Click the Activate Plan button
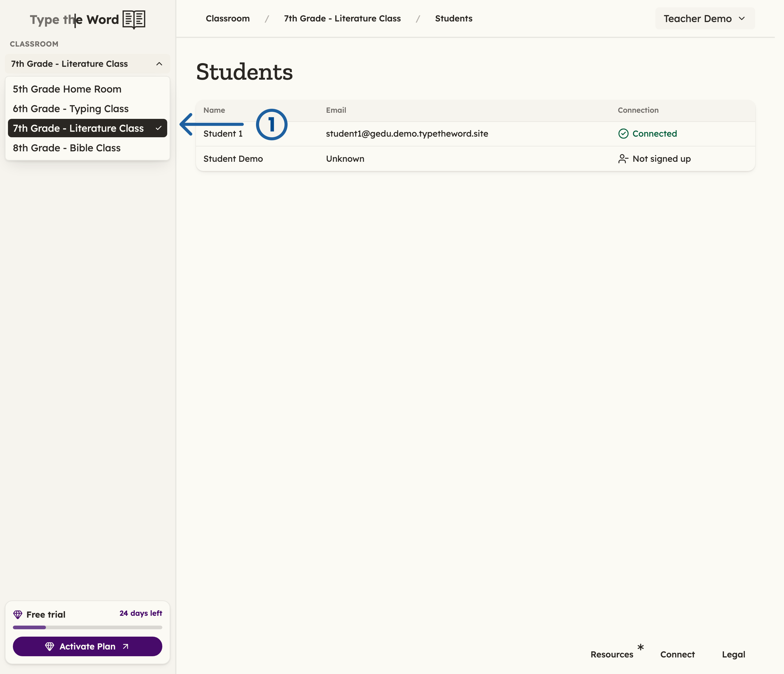Viewport: 784px width, 674px height. coord(87,646)
